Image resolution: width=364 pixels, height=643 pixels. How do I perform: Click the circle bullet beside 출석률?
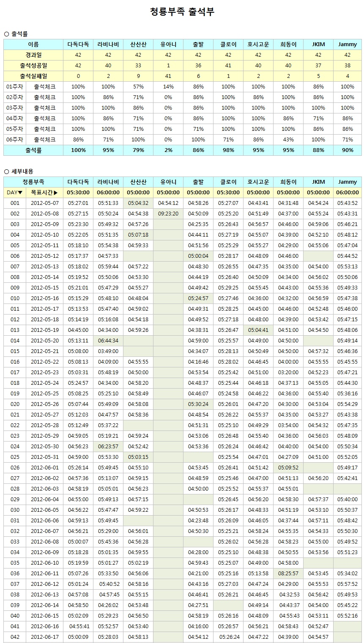coord(6,34)
